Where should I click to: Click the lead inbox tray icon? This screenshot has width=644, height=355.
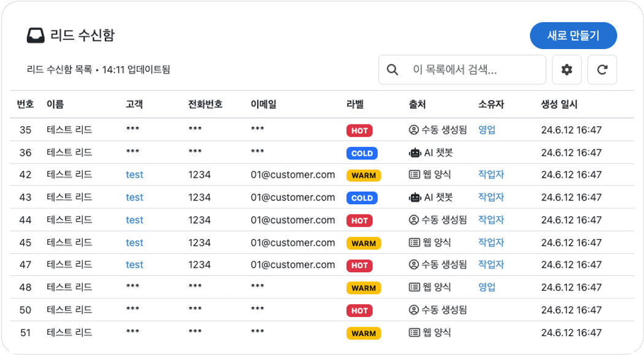pyautogui.click(x=36, y=36)
